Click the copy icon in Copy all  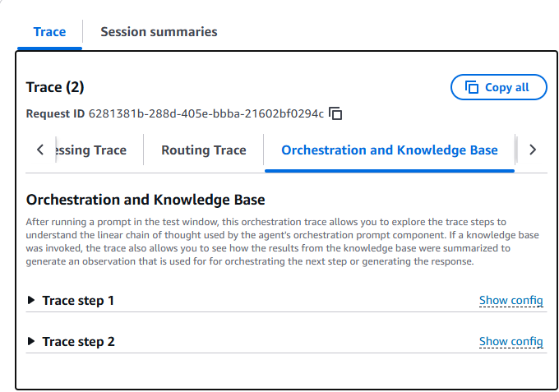(472, 87)
